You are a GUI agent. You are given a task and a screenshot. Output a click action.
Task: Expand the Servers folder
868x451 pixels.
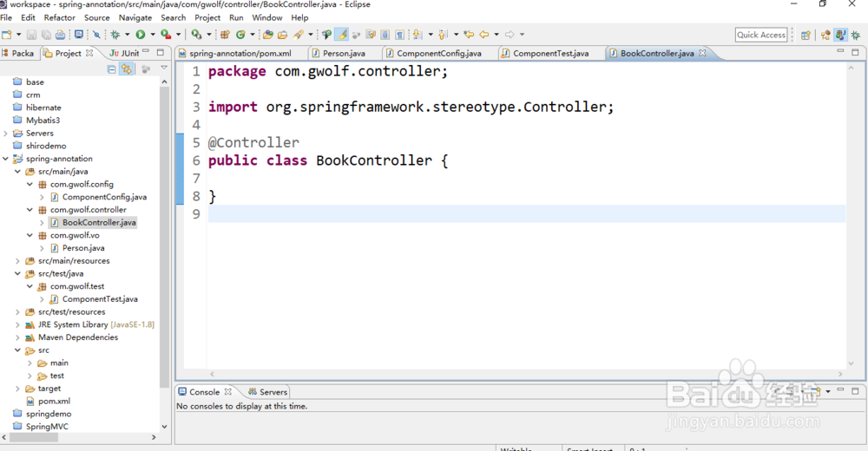point(5,134)
